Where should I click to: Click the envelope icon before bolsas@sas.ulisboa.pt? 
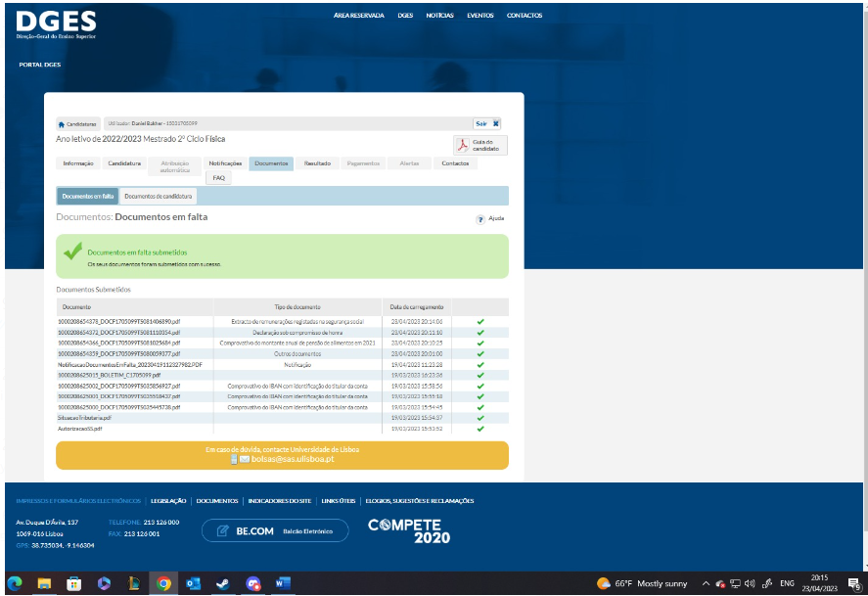244,459
